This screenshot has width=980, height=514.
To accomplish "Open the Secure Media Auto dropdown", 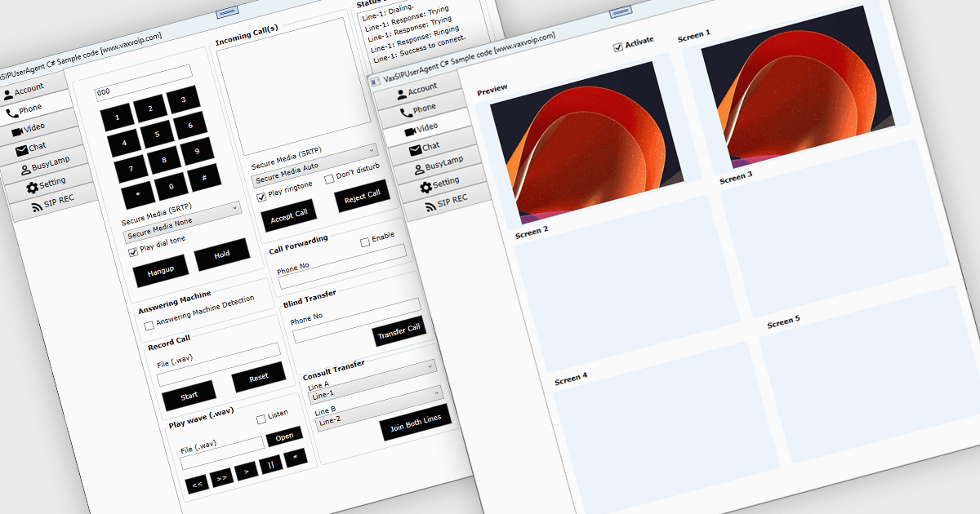I will [x=315, y=166].
